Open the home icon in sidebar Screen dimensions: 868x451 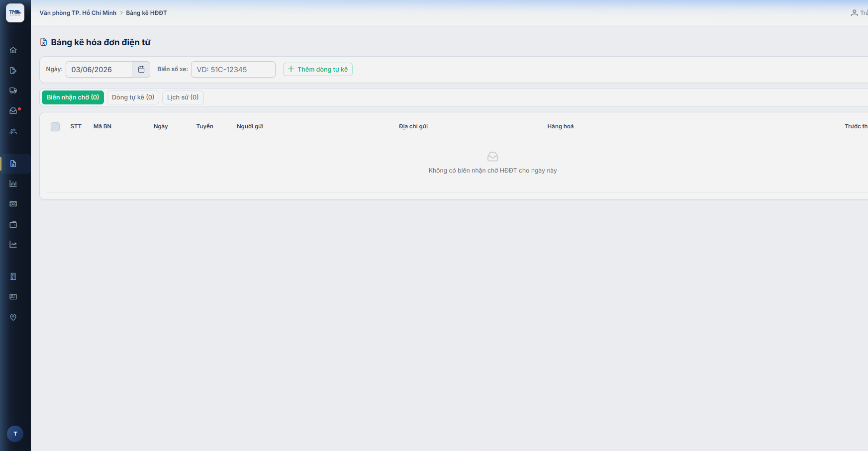click(x=13, y=50)
